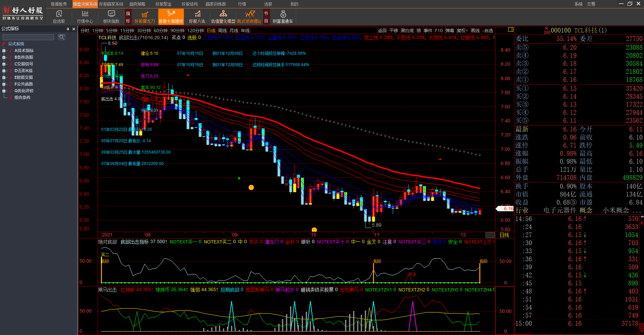This screenshot has height=335, width=644.
Task: Open the 凯式波浪理论 wave theory tool
Action: 249,17
